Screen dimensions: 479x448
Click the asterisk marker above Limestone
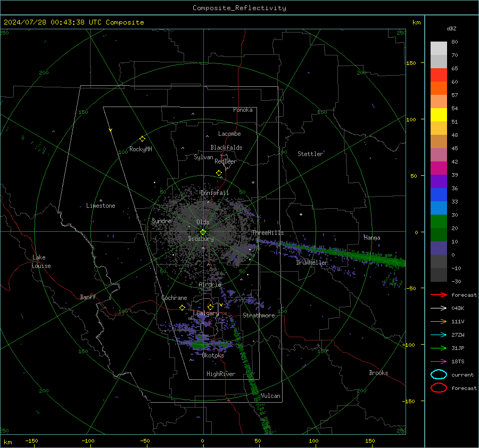click(101, 201)
